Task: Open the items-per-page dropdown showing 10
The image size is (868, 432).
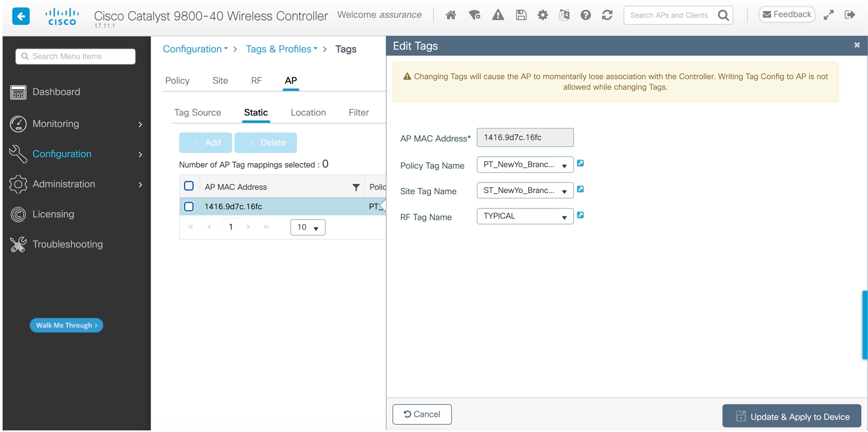Action: (308, 227)
